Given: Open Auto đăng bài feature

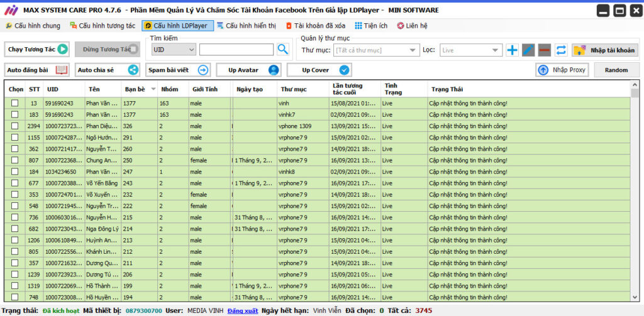Looking at the screenshot, I should point(37,70).
